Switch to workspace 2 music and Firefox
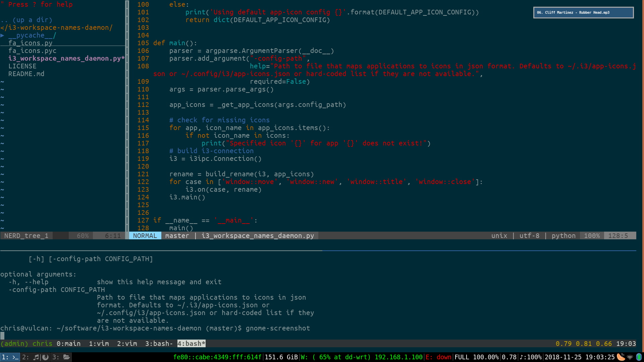Image resolution: width=644 pixels, height=362 pixels. (36, 357)
